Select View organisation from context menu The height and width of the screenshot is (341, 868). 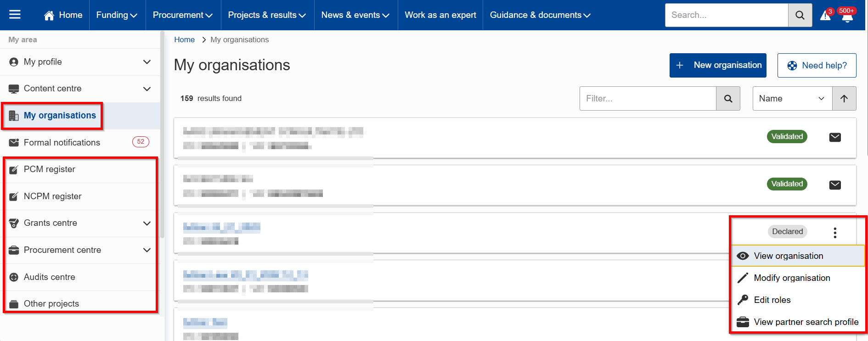pyautogui.click(x=798, y=256)
